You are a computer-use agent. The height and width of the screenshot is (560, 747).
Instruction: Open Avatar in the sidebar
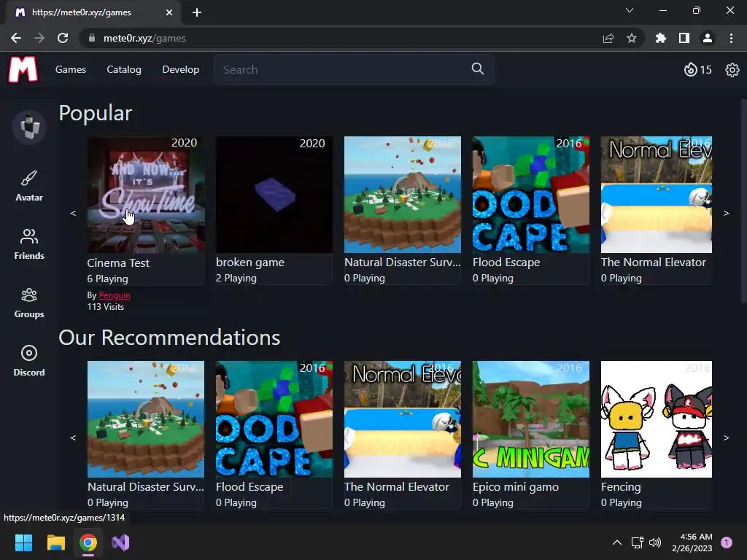[x=29, y=186]
